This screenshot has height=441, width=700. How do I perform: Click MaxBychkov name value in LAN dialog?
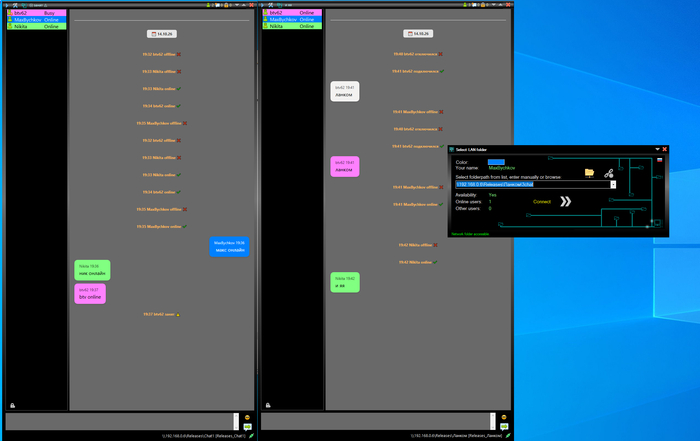(x=502, y=168)
